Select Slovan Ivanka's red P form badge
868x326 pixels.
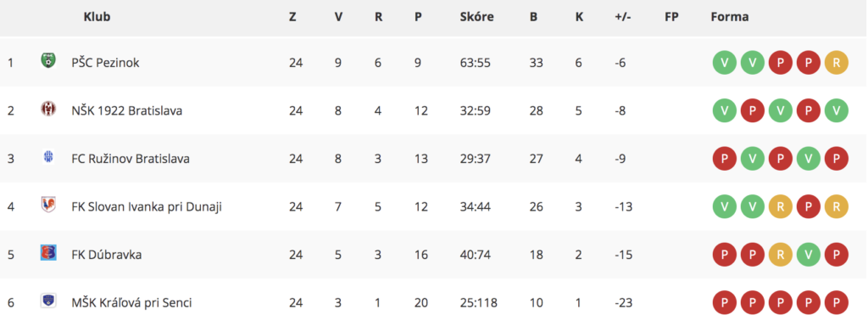tap(808, 207)
